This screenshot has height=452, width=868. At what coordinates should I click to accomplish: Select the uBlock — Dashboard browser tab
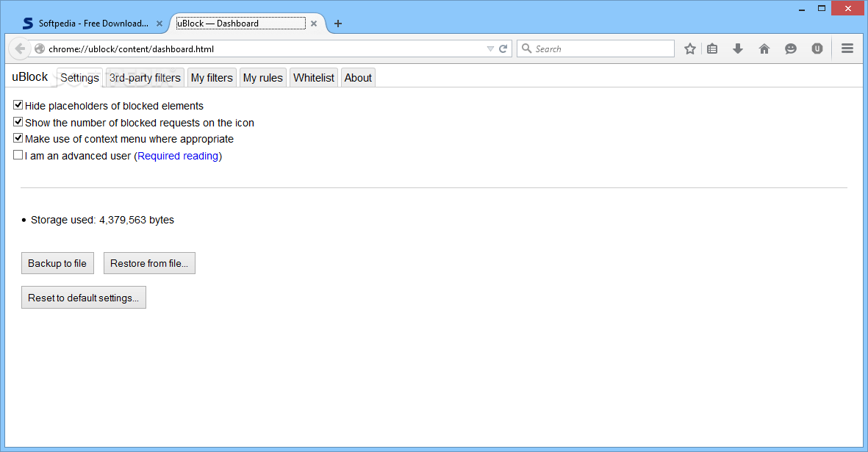(245, 24)
